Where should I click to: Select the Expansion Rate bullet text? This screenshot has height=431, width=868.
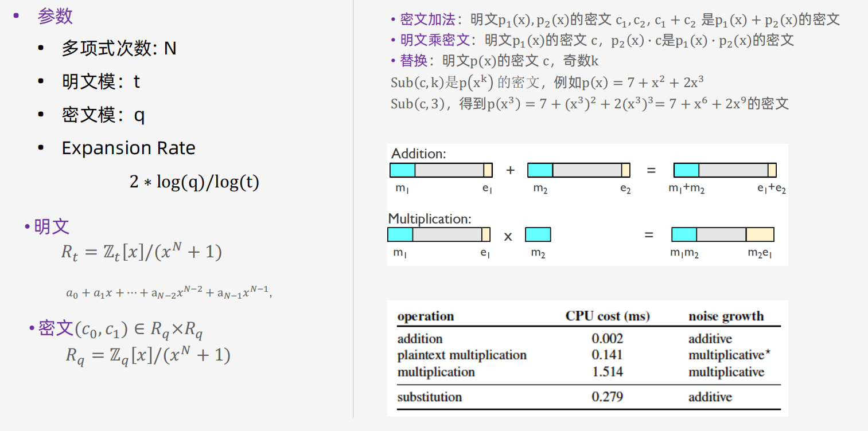coord(129,148)
